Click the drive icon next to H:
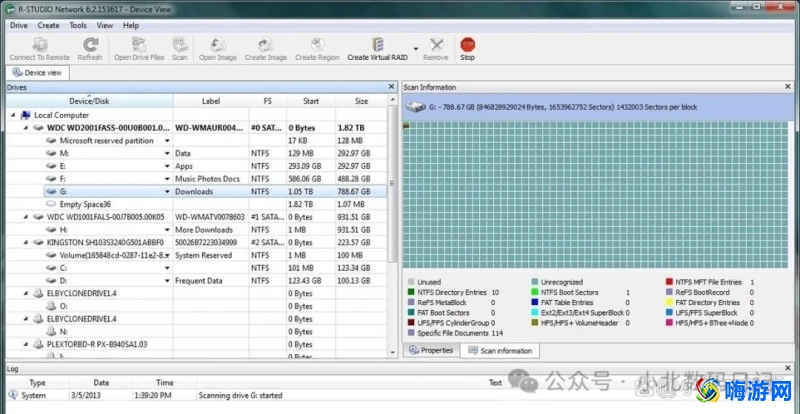 [51, 230]
